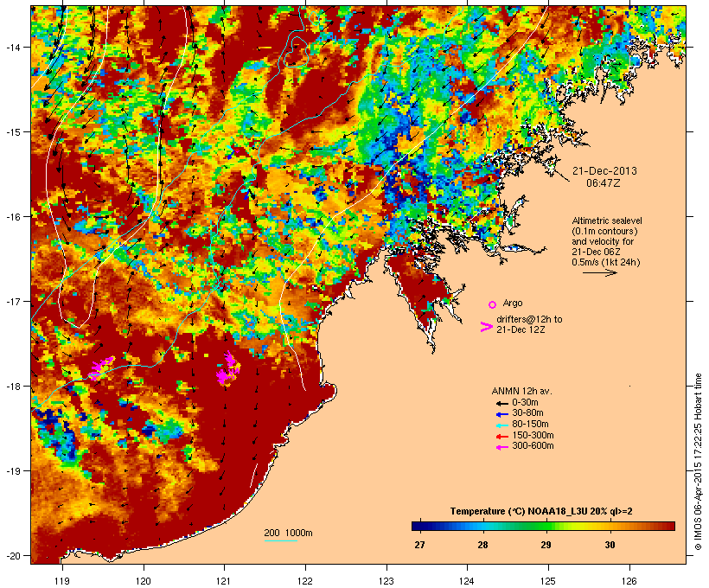Click '21-Dec 12Z' drifter legend text

pyautogui.click(x=521, y=329)
